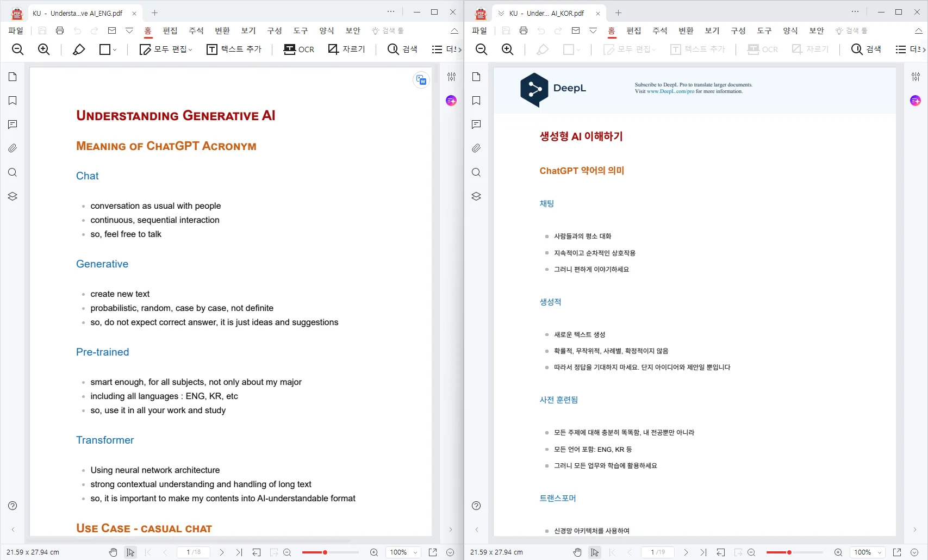The image size is (928, 560).
Task: Go to next page in right window
Action: tap(686, 552)
